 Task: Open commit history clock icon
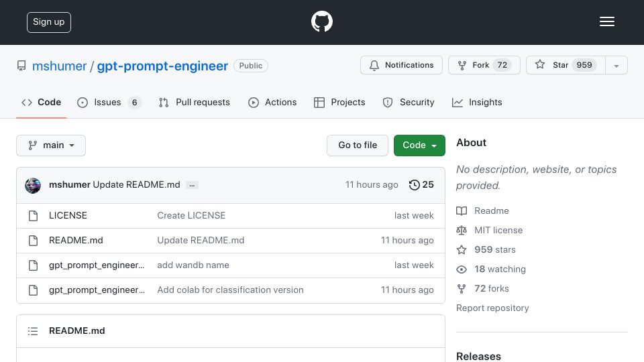click(x=414, y=185)
